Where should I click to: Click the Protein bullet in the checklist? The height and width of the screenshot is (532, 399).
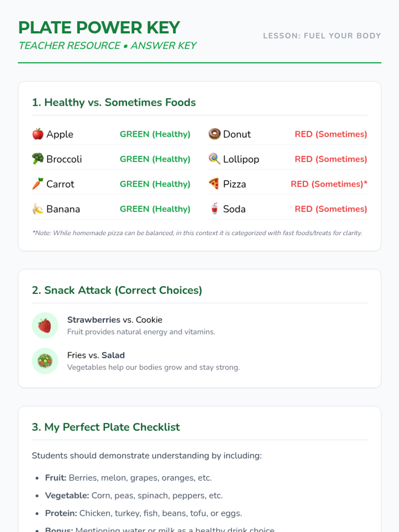tap(143, 513)
